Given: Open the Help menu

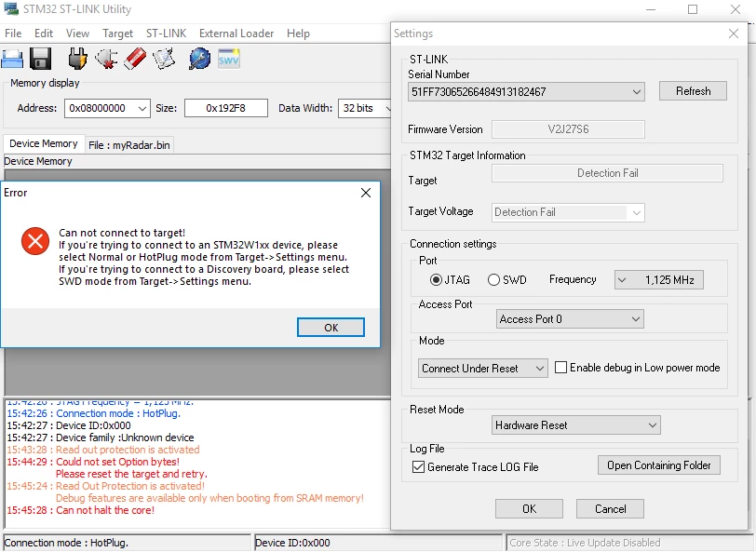Looking at the screenshot, I should [298, 34].
